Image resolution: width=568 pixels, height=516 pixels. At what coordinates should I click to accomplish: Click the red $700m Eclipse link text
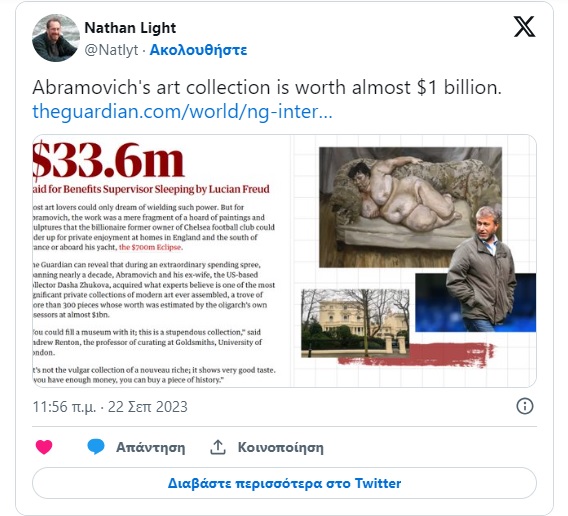point(151,247)
